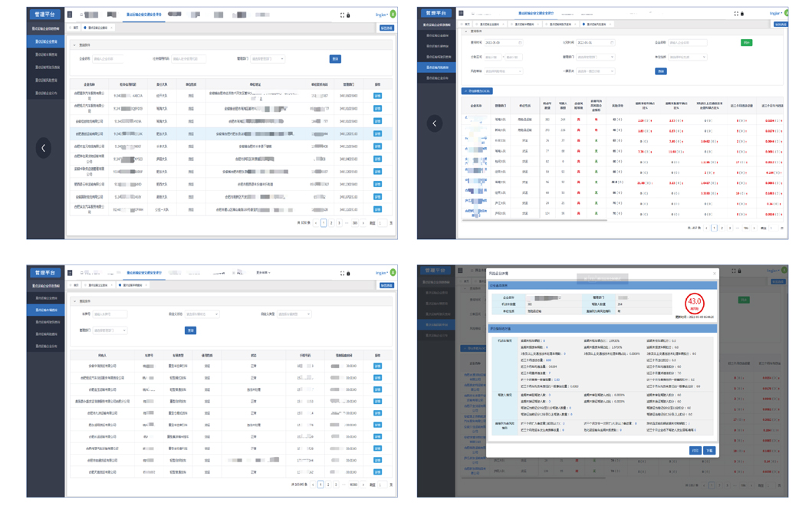Open the start date calendar picker on the risk query screen
Viewport: 812px width, 519px height.
[x=519, y=43]
